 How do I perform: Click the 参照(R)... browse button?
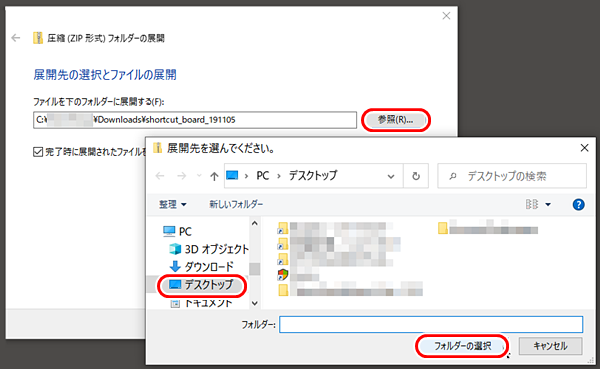coord(395,120)
